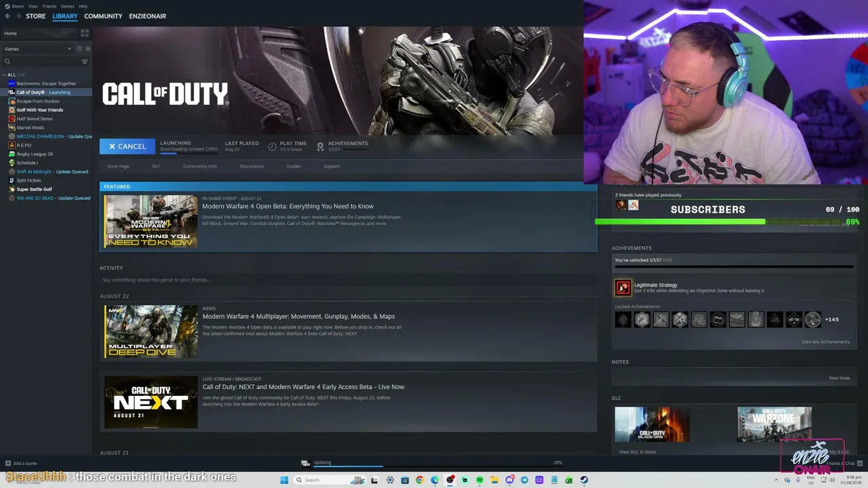This screenshot has width=868, height=488.
Task: Open the Call of Duty NEXT broadcast thumbnail
Action: 151,403
